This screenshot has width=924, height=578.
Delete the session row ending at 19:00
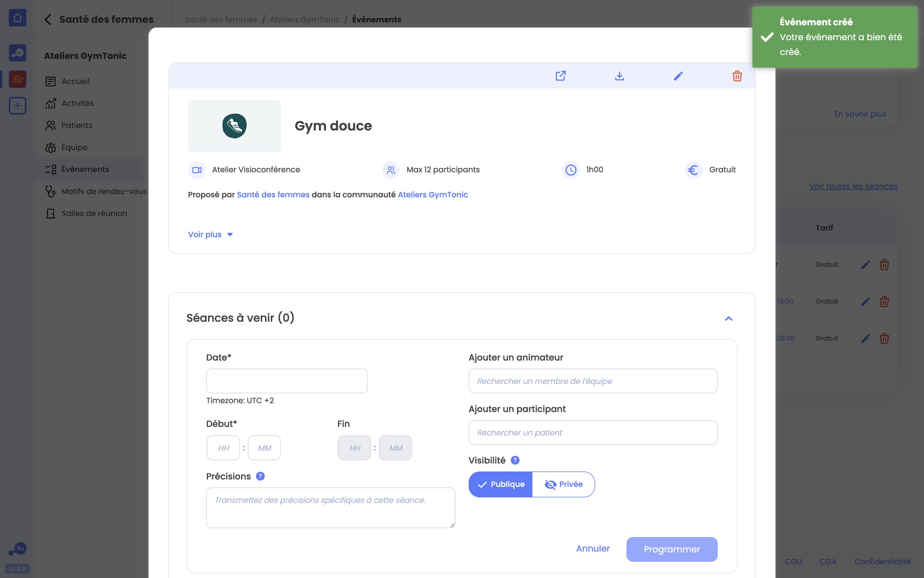(x=884, y=302)
